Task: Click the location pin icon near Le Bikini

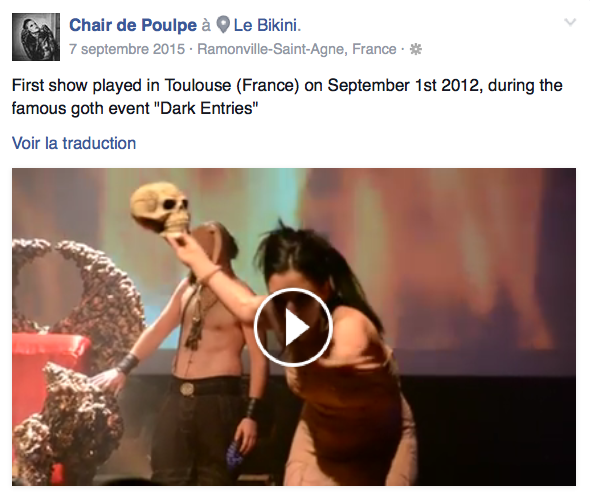Action: click(x=223, y=25)
